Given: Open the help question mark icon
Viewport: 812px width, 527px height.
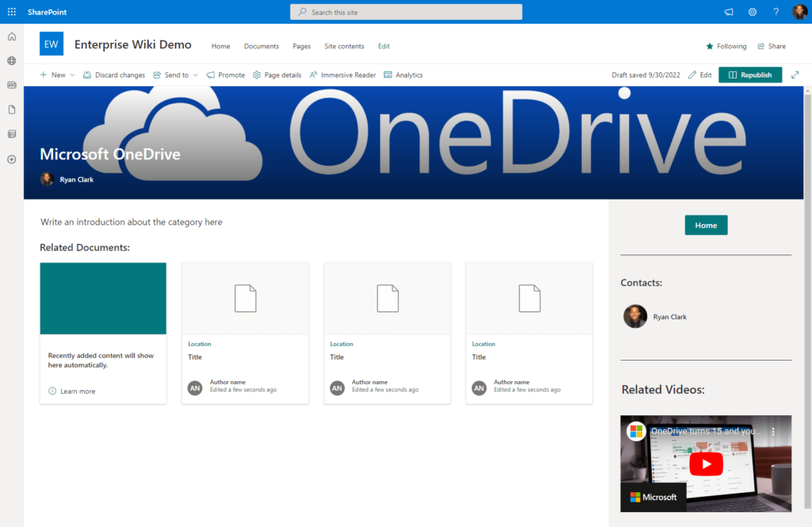Looking at the screenshot, I should (x=776, y=12).
